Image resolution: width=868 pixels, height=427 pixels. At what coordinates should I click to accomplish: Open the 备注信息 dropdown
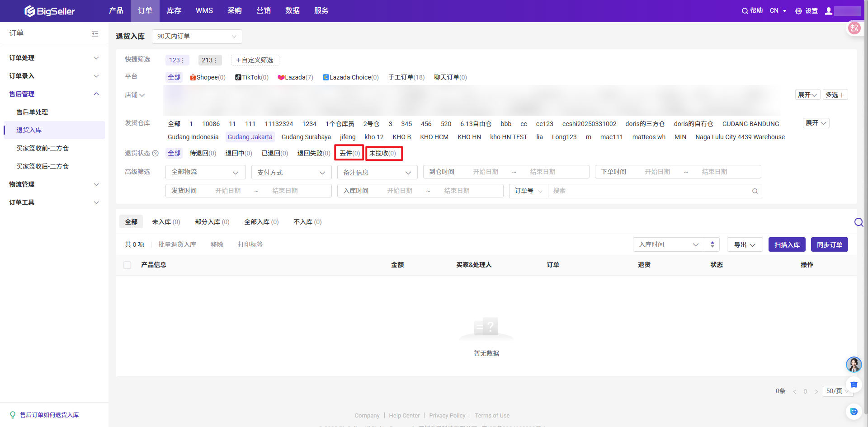[377, 172]
